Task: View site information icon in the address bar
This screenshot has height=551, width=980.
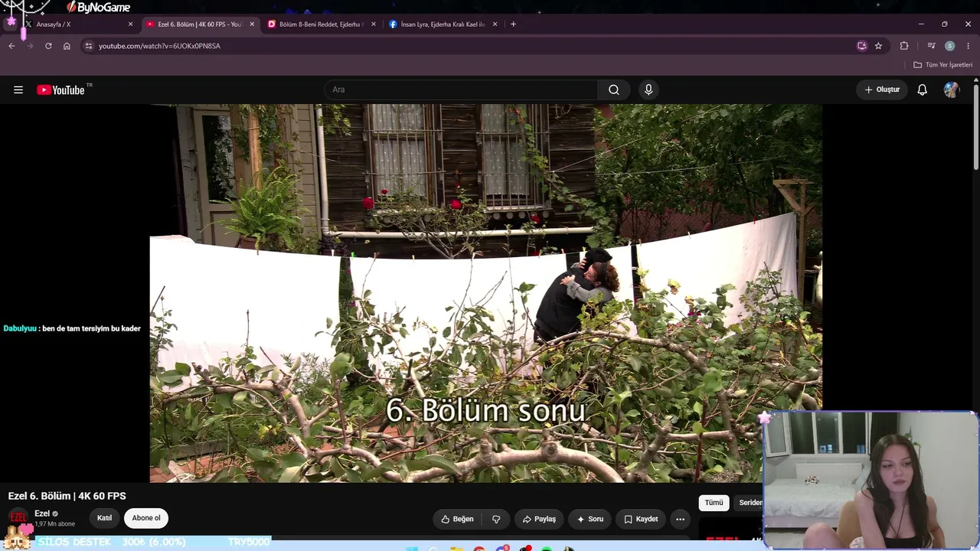Action: click(x=89, y=46)
